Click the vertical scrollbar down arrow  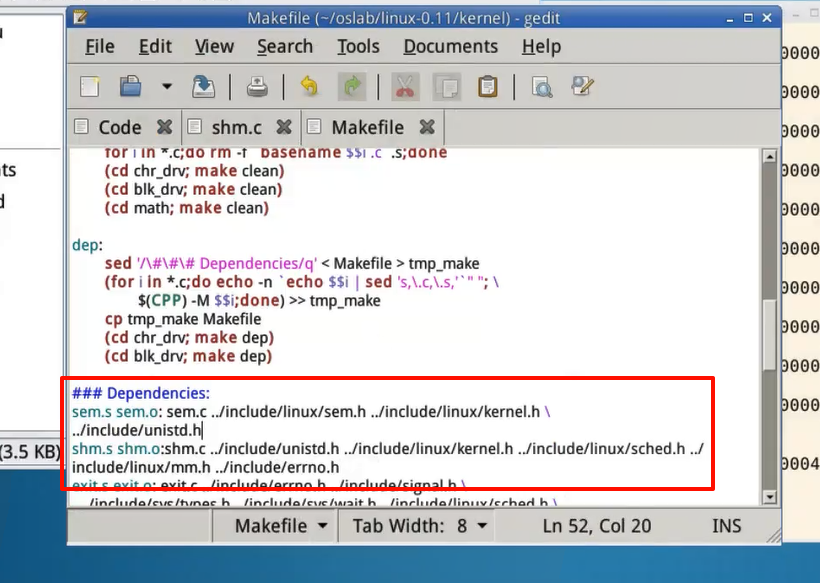tap(769, 497)
